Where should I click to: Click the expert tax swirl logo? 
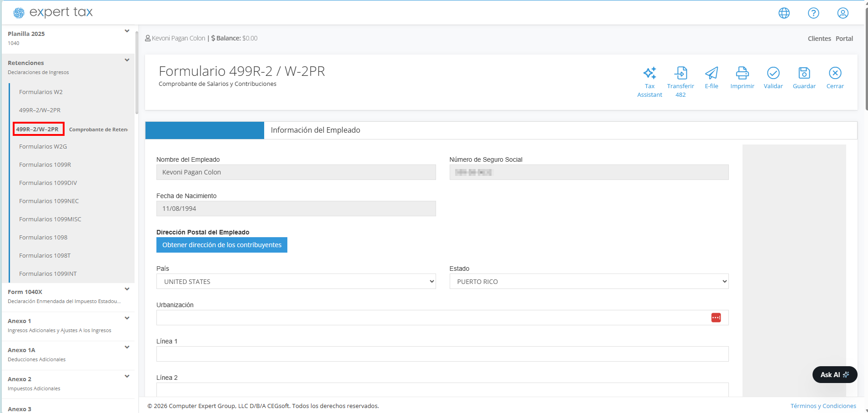click(x=19, y=13)
